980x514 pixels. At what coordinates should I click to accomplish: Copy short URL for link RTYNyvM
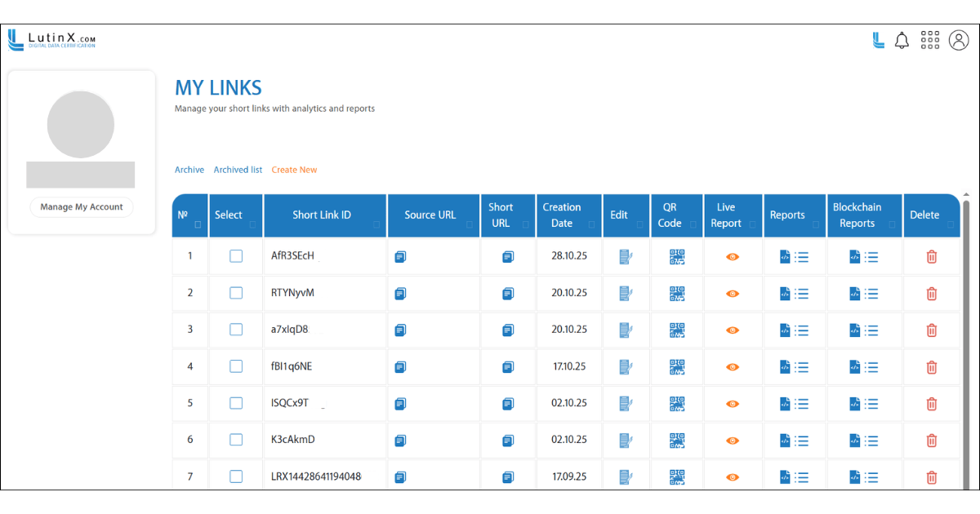[x=508, y=293]
